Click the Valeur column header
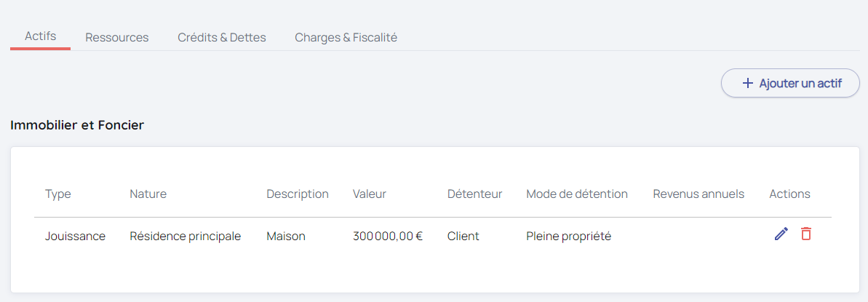This screenshot has height=302, width=868. coord(370,194)
